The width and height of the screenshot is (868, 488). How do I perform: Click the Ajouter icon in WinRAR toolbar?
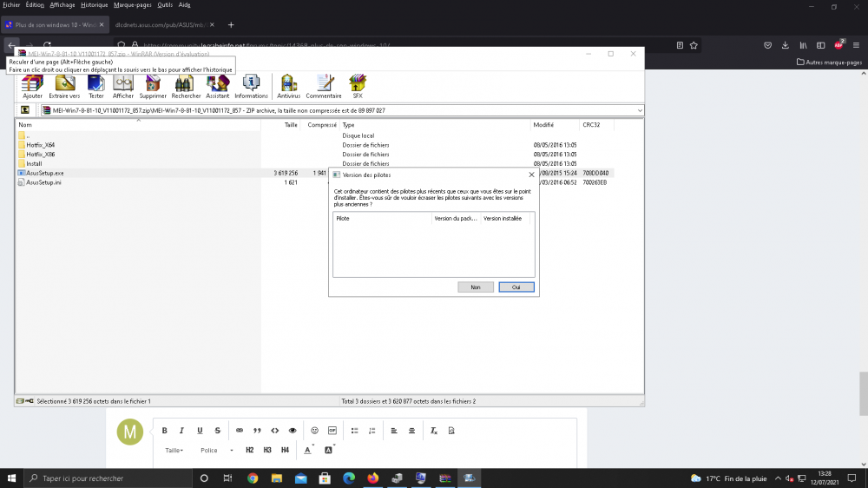tap(32, 85)
